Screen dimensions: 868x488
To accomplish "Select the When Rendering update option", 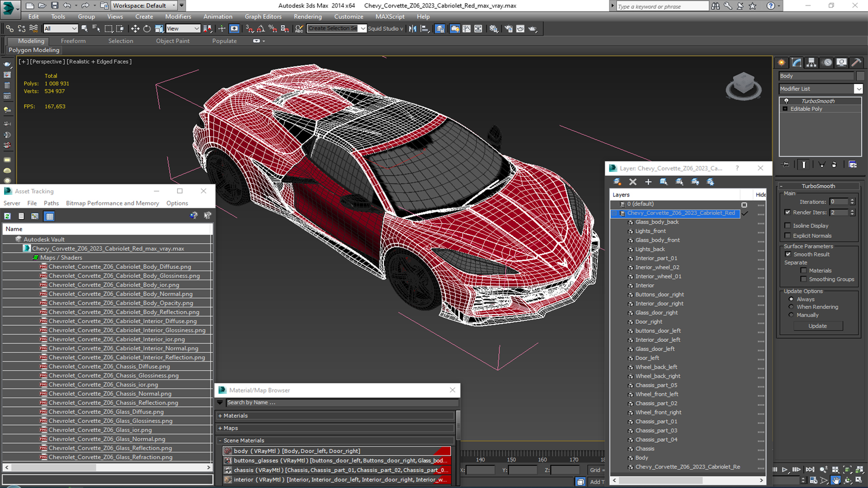I will pyautogui.click(x=791, y=307).
